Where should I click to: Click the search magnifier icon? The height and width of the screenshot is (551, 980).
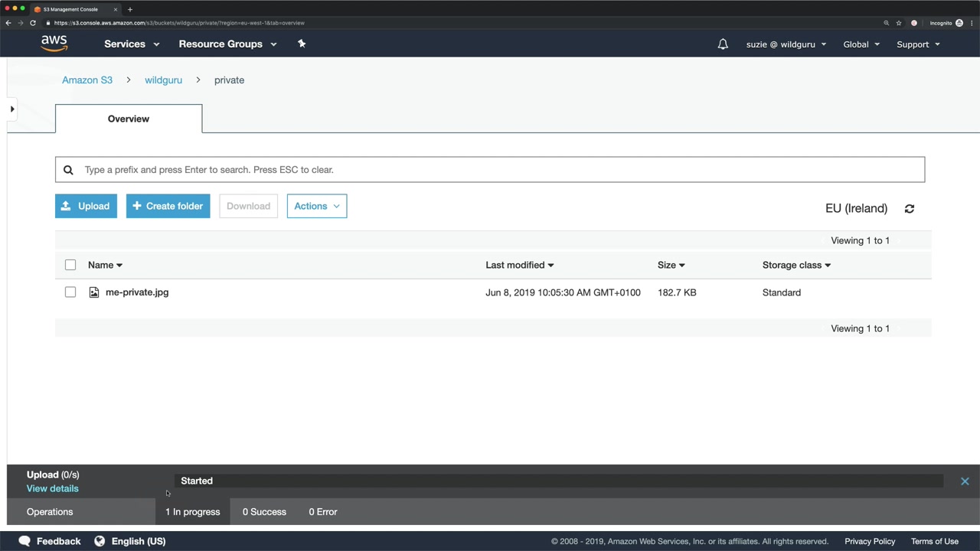tap(68, 170)
